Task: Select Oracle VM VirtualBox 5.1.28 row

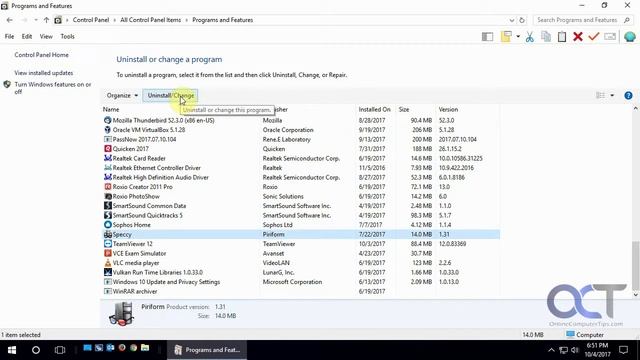Action: click(x=301, y=130)
